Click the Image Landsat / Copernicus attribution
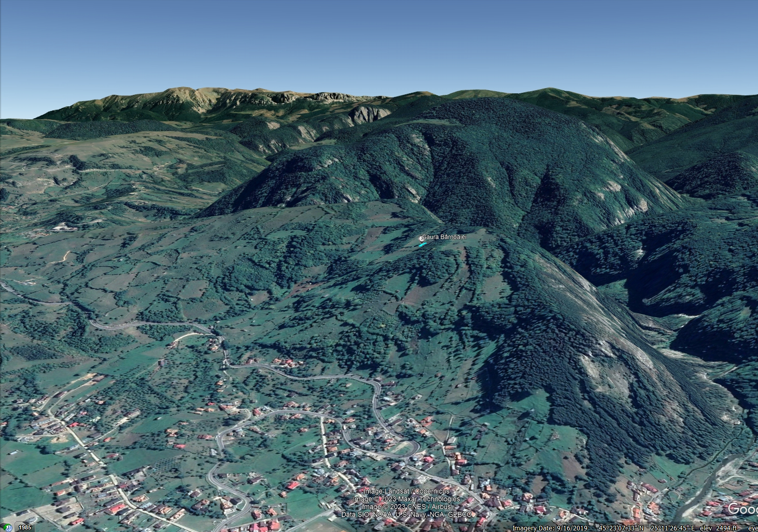Viewport: 758px width, 532px height. (406, 491)
